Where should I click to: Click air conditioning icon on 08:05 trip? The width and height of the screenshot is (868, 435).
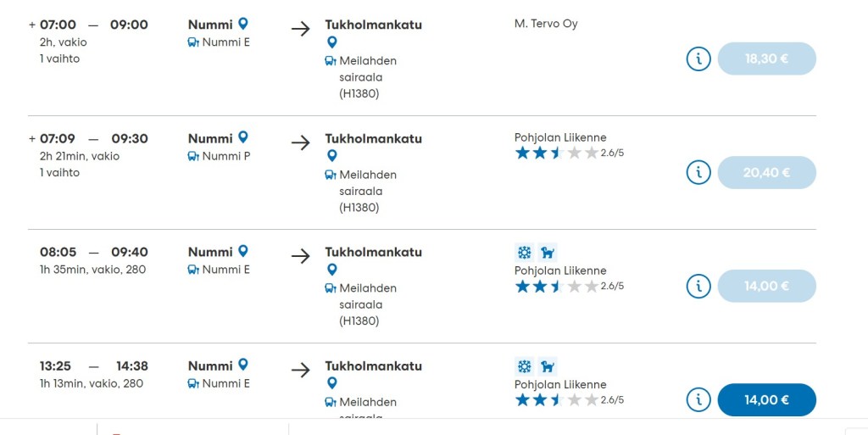(525, 252)
